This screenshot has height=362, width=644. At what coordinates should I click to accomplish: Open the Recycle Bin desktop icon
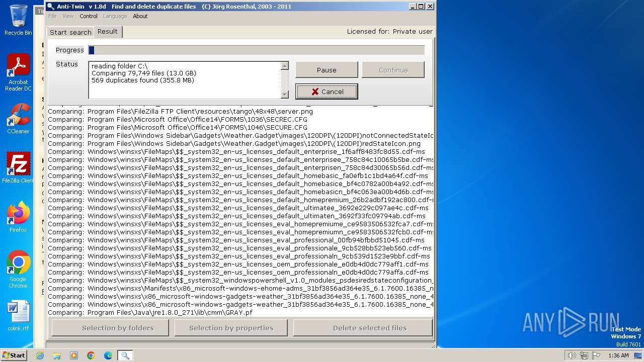[x=18, y=20]
